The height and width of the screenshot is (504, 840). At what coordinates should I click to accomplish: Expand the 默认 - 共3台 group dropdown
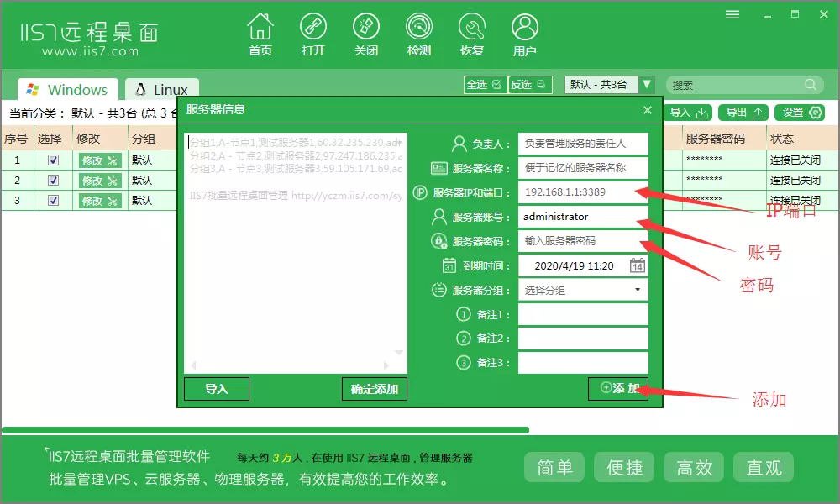click(647, 85)
